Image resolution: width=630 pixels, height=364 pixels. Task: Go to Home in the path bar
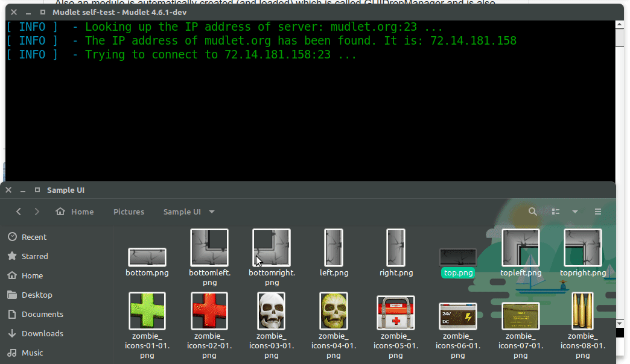(75, 212)
